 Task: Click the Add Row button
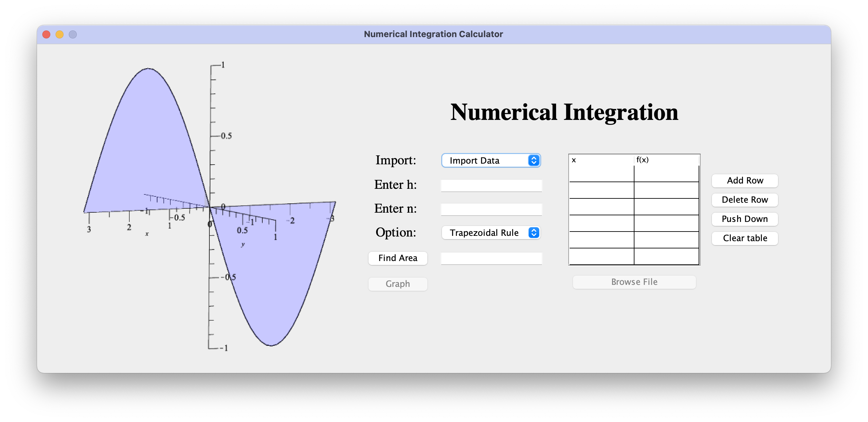(745, 181)
